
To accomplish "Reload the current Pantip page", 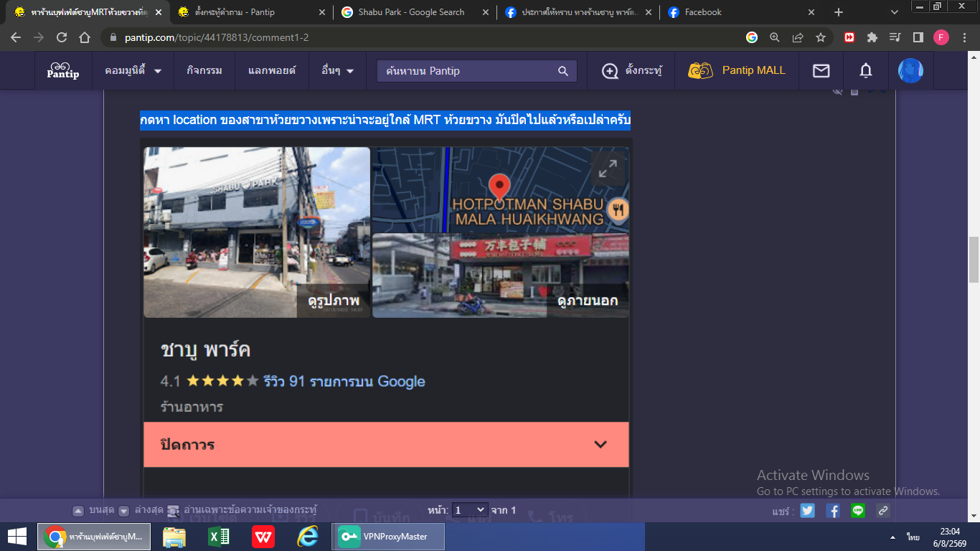I will click(62, 37).
